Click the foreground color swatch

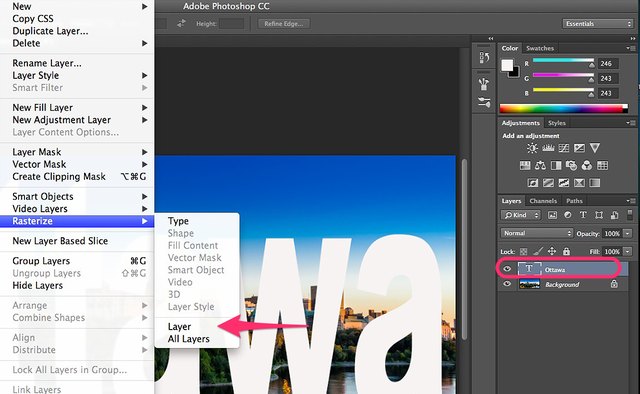pos(507,65)
